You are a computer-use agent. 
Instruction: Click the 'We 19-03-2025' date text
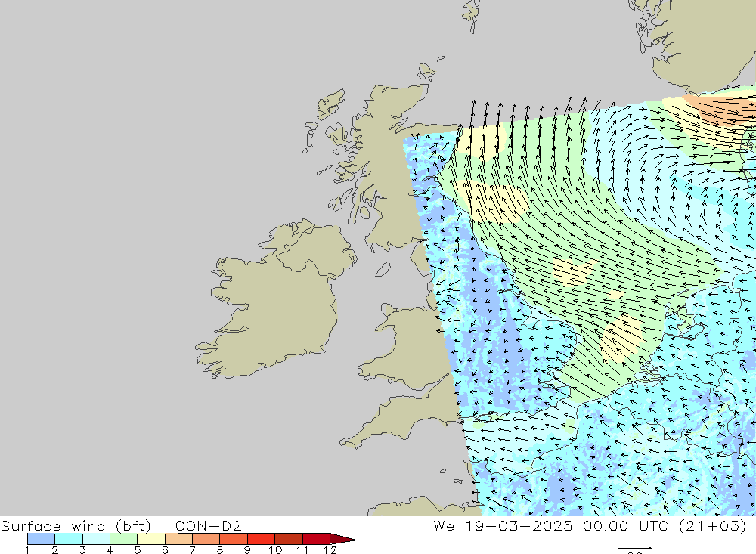coord(503,525)
